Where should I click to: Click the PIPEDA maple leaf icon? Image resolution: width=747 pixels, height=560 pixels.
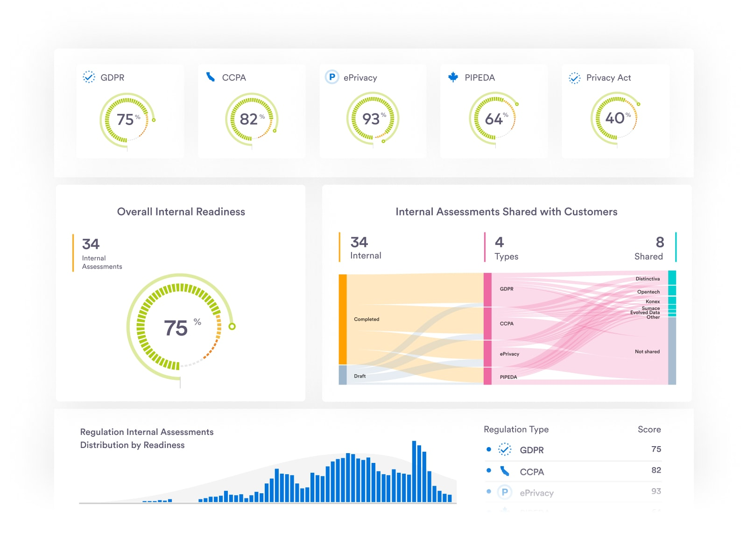coord(452,77)
